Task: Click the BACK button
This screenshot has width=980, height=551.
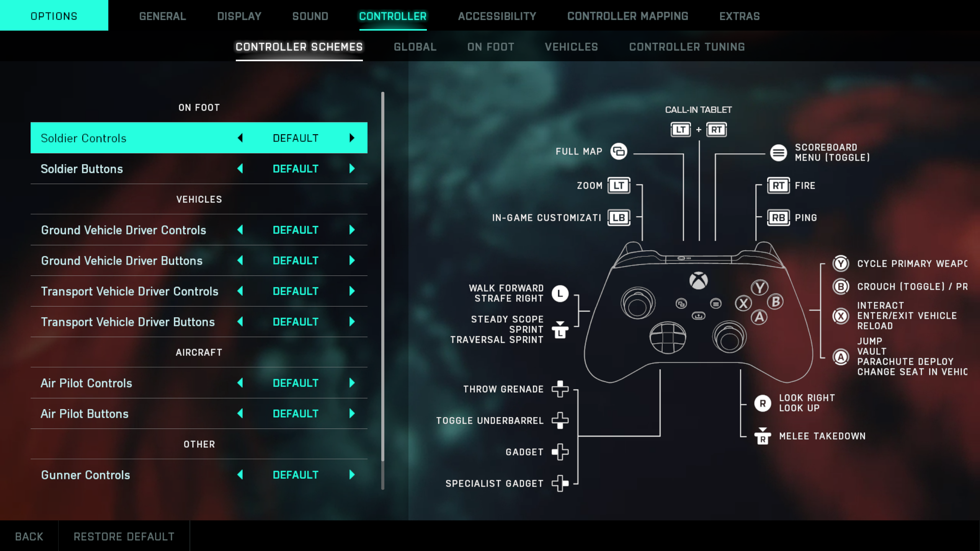Action: click(29, 536)
